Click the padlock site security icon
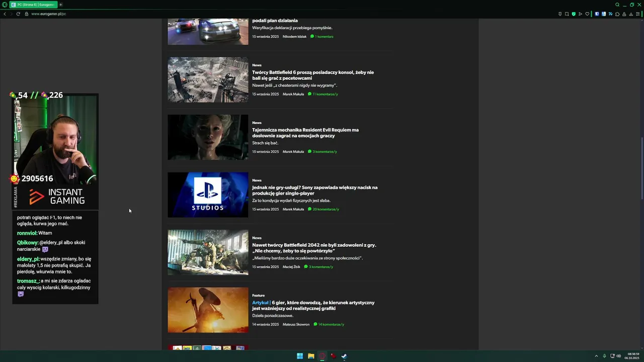This screenshot has width=644, height=362. tap(26, 14)
